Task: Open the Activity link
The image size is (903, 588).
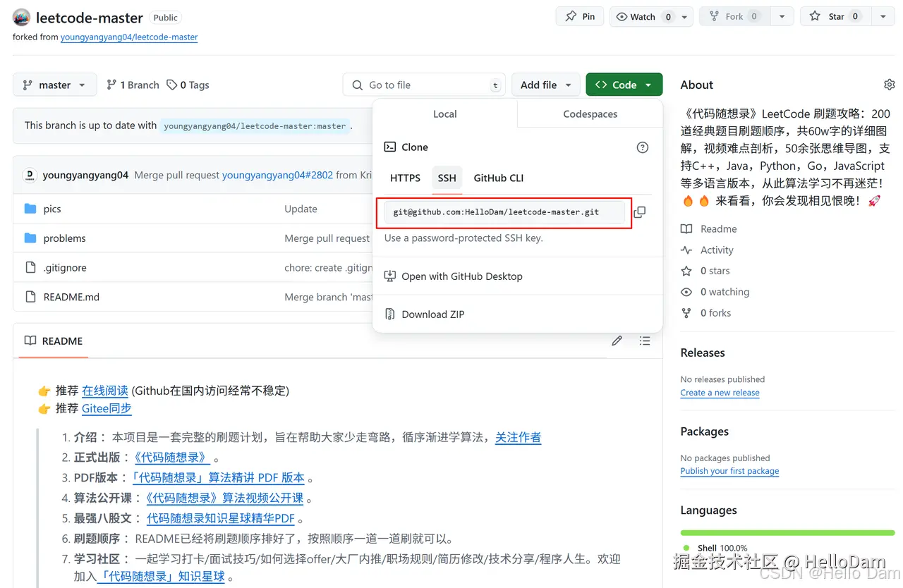Action: click(707, 250)
